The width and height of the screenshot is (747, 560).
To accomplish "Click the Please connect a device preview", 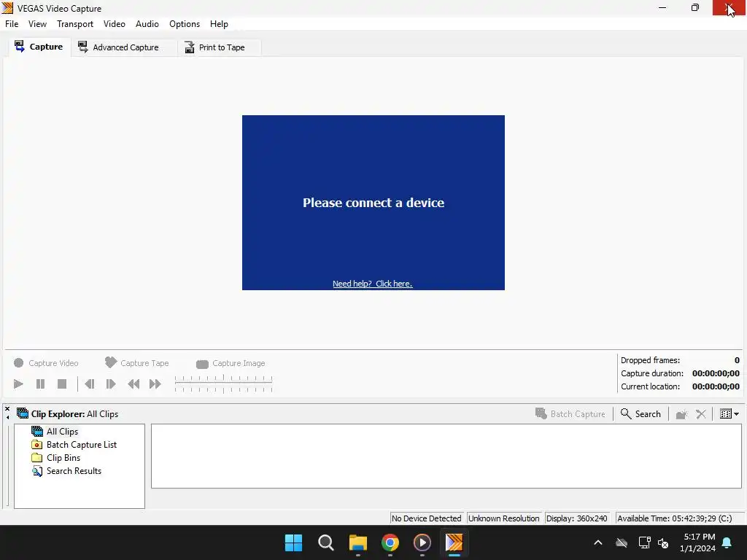I will tap(373, 203).
